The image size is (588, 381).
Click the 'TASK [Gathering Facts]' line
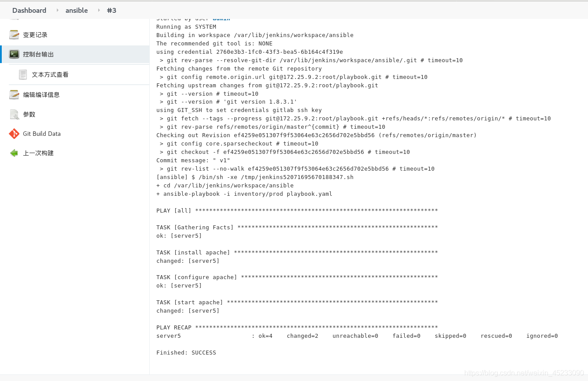coord(297,228)
